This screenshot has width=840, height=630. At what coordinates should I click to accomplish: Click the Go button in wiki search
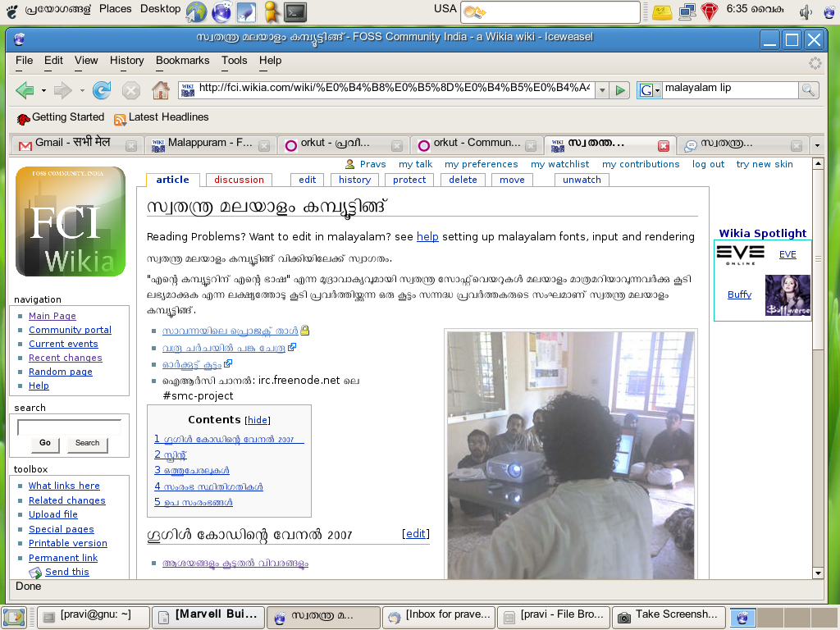(x=45, y=443)
